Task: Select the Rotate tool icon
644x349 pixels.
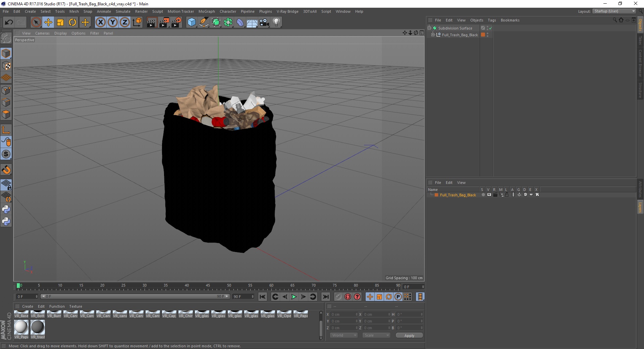Action: point(72,22)
